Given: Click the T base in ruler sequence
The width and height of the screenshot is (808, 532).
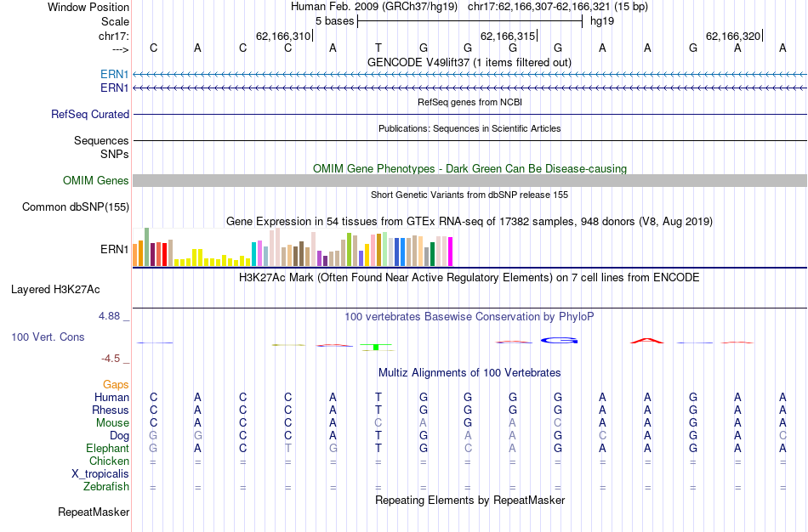Looking at the screenshot, I should [x=378, y=48].
